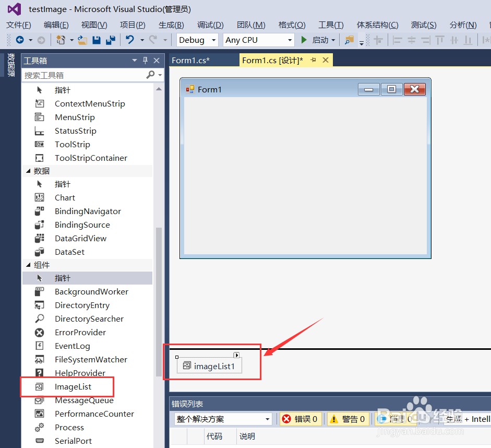The width and height of the screenshot is (491, 448).
Task: Click the 说明 column header
Action: [247, 437]
